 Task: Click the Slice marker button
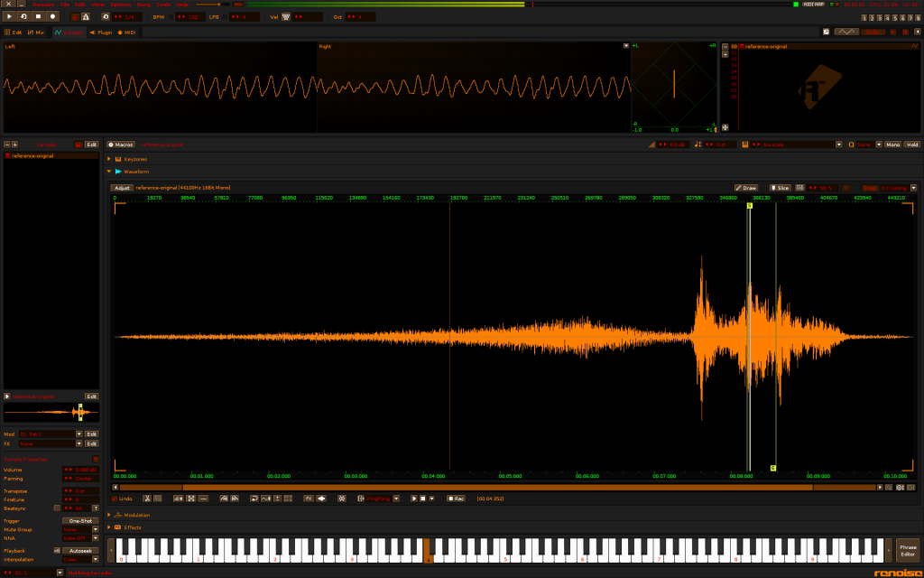(780, 188)
